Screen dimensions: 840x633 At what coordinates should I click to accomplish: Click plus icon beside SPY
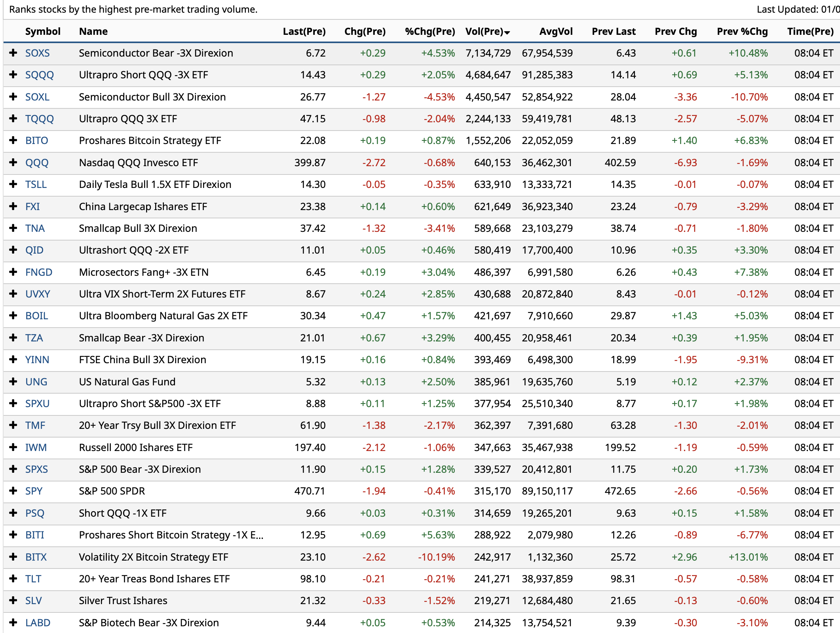13,491
